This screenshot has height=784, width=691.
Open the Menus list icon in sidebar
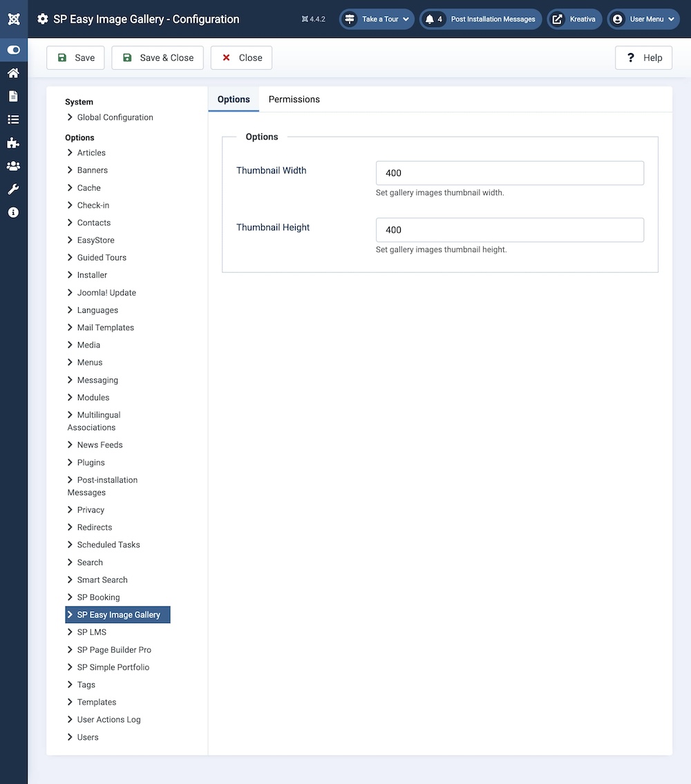point(14,119)
